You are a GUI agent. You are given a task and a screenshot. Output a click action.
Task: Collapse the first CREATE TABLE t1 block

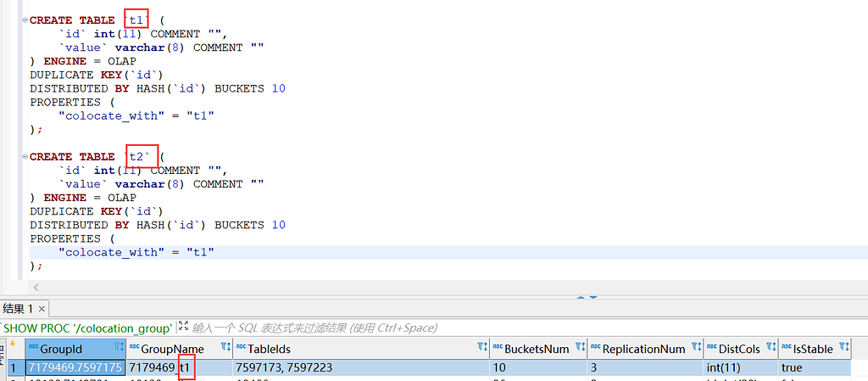tap(25, 20)
